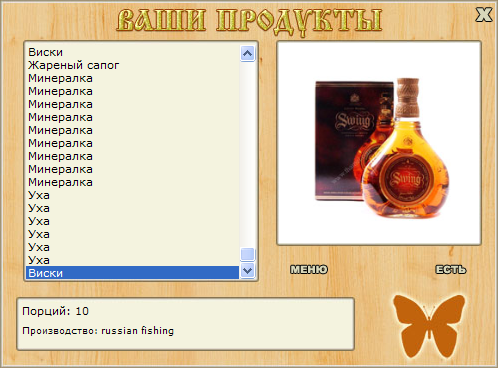The height and width of the screenshot is (368, 498).
Task: Click the scrollbar thumb in product list
Action: coord(247,254)
